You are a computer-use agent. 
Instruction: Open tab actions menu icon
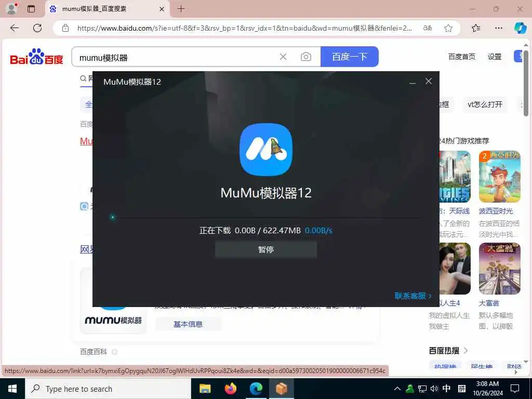coord(31,9)
